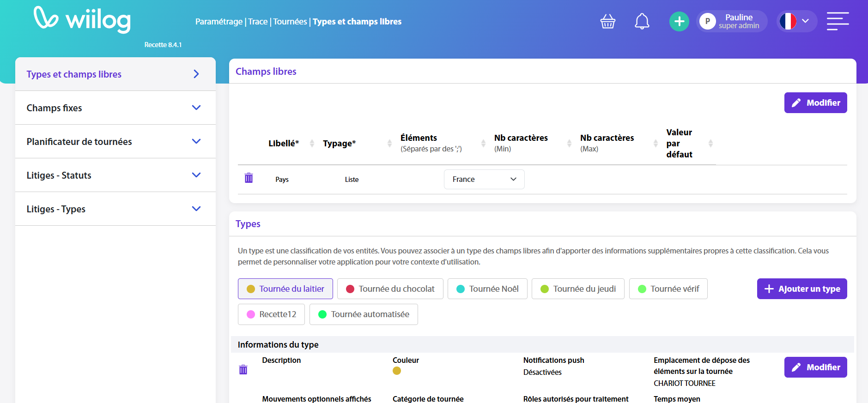Delete the current type via trash icon
868x403 pixels.
[243, 369]
